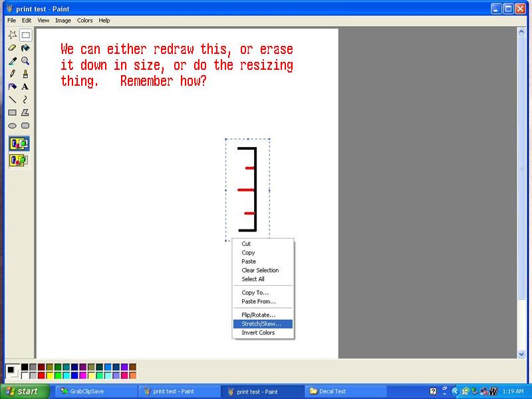Open the Image menu
532x399 pixels.
click(x=63, y=21)
